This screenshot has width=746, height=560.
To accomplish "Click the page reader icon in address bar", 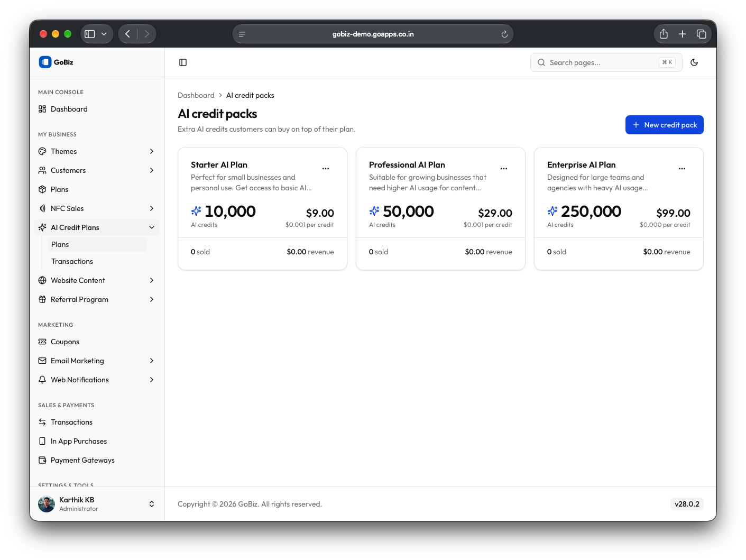I will click(x=242, y=34).
